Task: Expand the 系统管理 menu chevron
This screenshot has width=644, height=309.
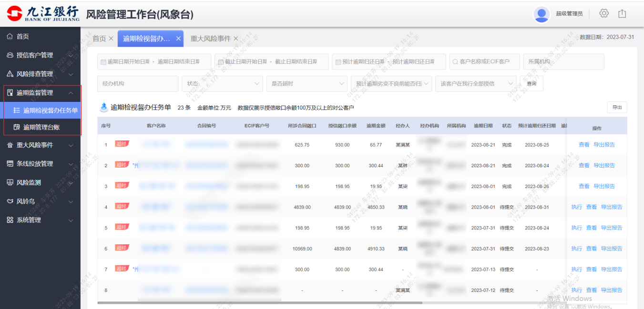Action: 71,220
